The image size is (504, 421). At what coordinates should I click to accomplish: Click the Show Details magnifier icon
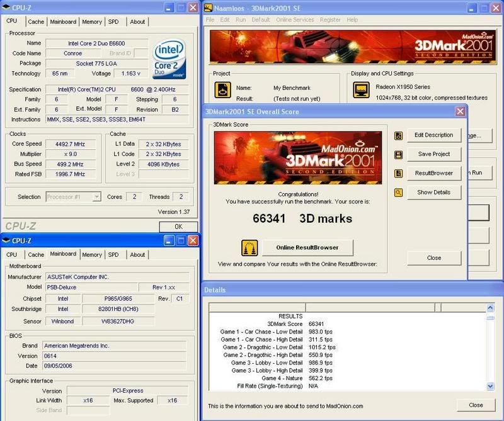tap(398, 193)
